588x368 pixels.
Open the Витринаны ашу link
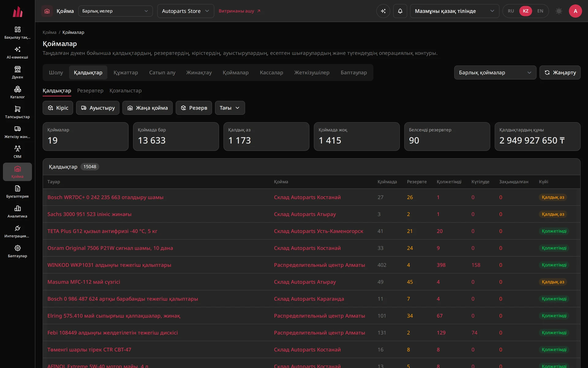tap(239, 11)
